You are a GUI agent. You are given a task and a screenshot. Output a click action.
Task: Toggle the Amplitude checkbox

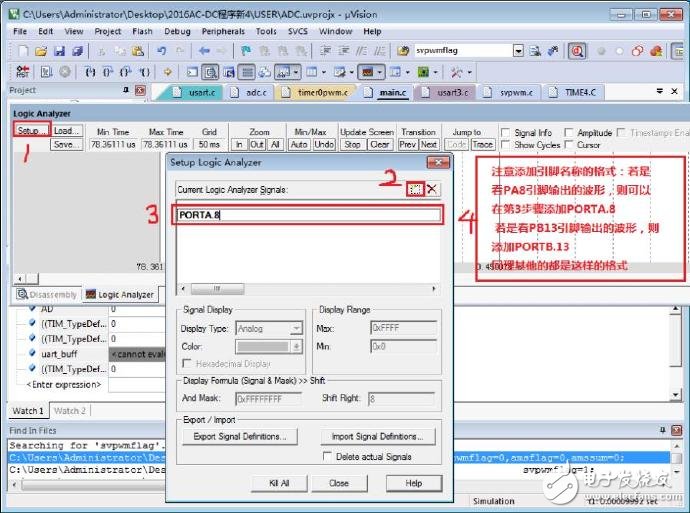pyautogui.click(x=569, y=132)
